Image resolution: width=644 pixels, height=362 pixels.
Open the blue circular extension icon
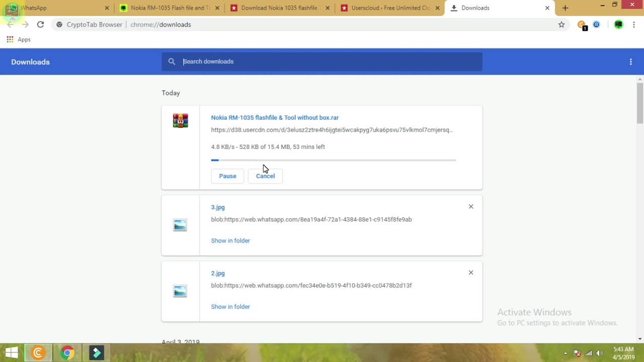(x=596, y=24)
